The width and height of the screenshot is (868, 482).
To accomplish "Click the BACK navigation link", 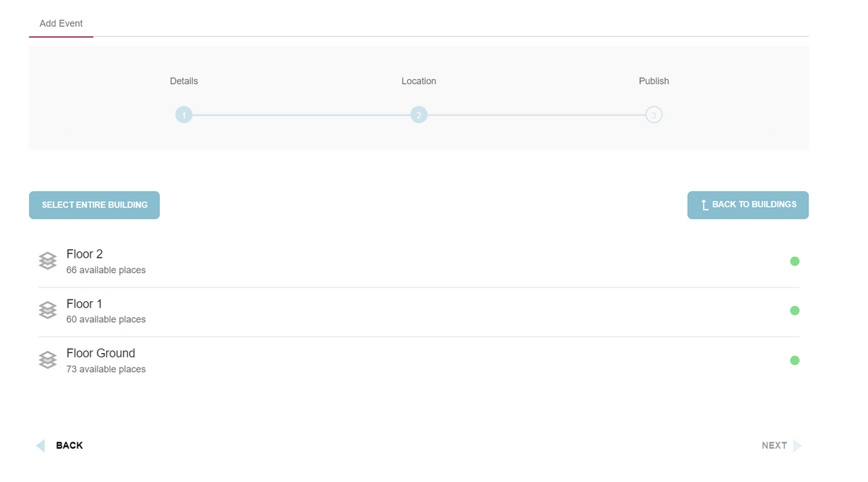I will pyautogui.click(x=69, y=445).
